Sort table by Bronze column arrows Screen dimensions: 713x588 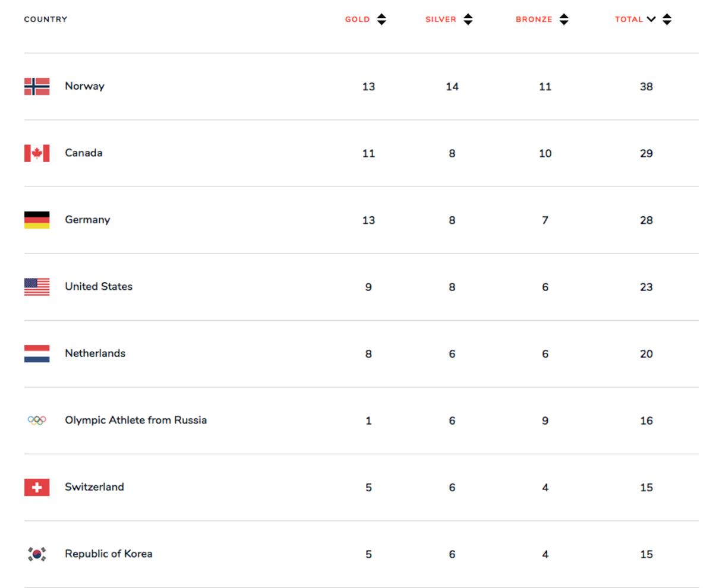coord(564,20)
